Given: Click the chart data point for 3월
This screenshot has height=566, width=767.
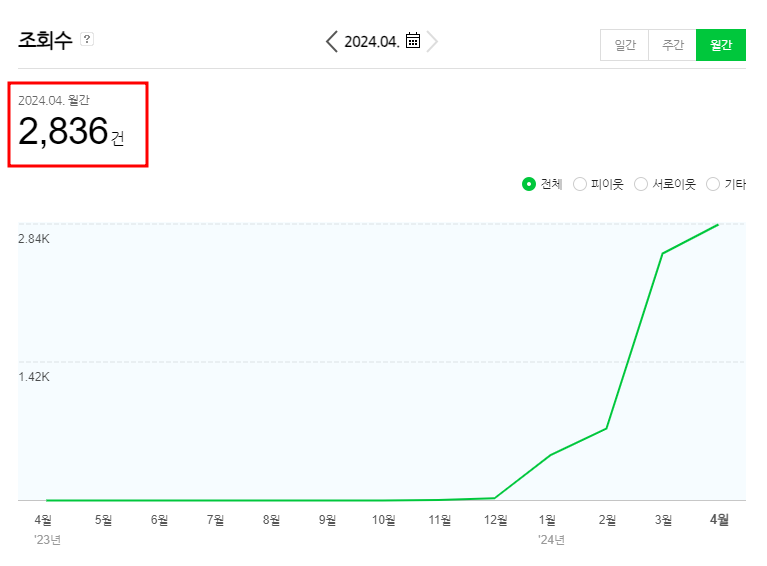Looking at the screenshot, I should coord(662,253).
